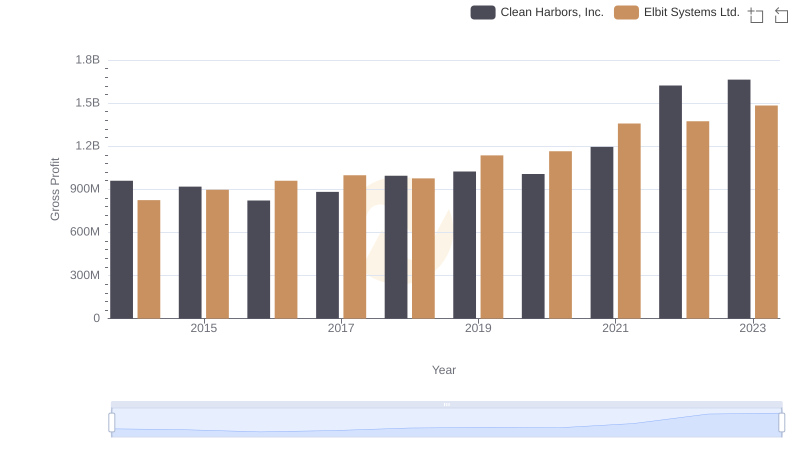Toggle Elbit Systems Ltd. legend swatch
800x461 pixels.
[x=626, y=12]
